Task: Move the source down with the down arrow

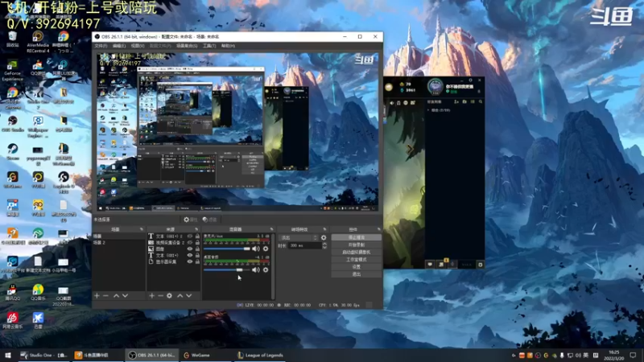Action: (188, 295)
